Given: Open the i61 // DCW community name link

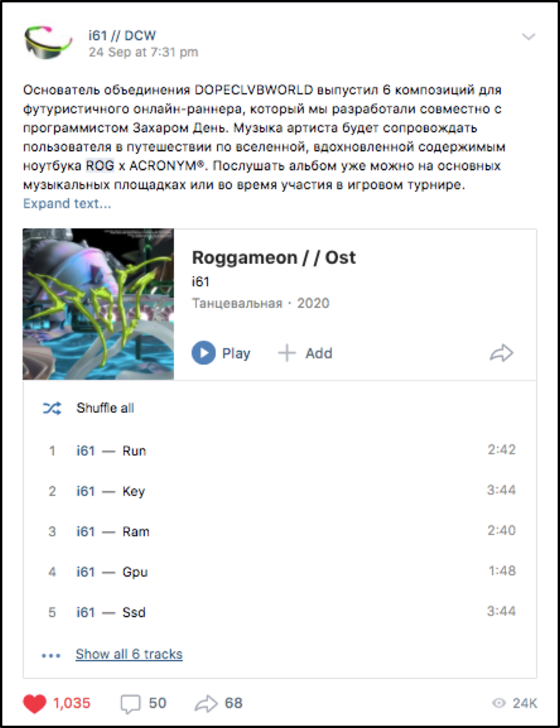Looking at the screenshot, I should [x=122, y=36].
